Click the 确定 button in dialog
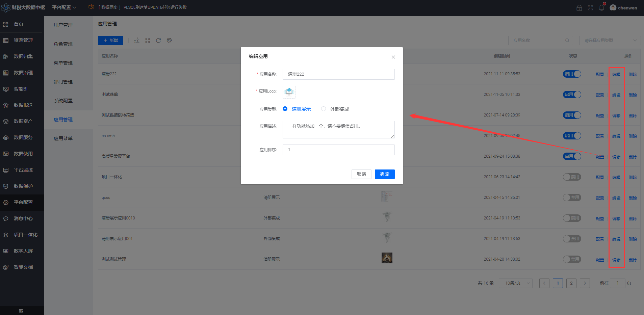The height and width of the screenshot is (315, 644). coord(385,174)
